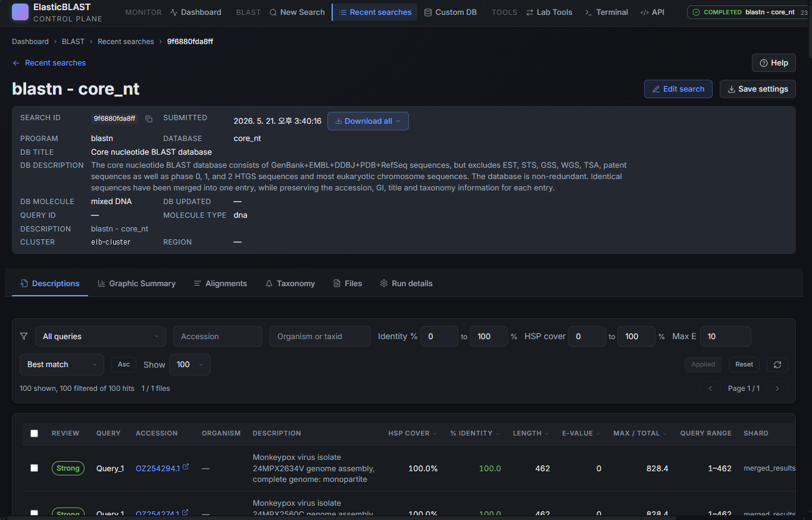Switch to the Descriptions tab
Viewport: 812px width, 520px height.
point(50,284)
